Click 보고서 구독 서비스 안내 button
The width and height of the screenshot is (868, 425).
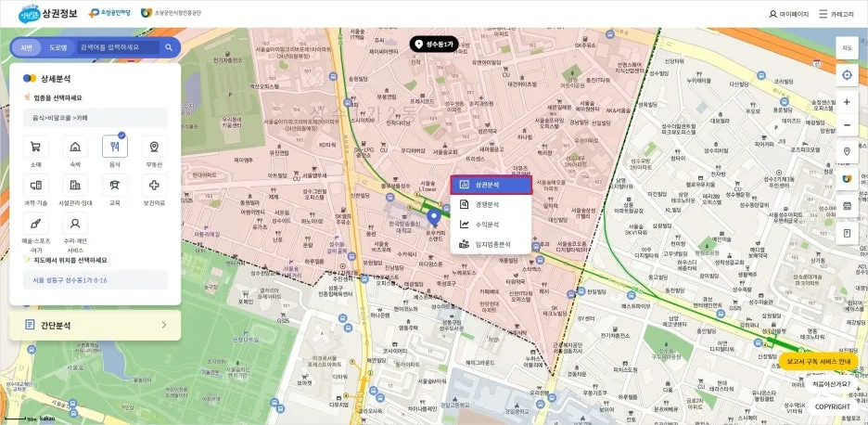pos(818,361)
